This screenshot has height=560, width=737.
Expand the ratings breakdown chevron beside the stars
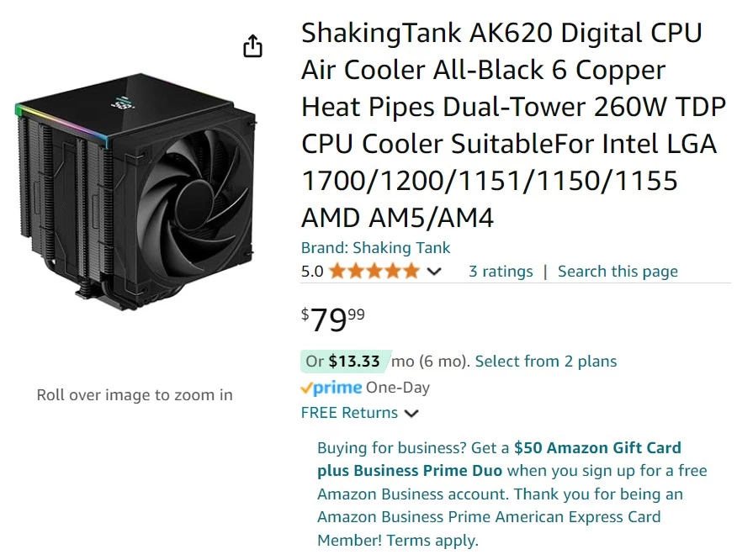coord(432,271)
